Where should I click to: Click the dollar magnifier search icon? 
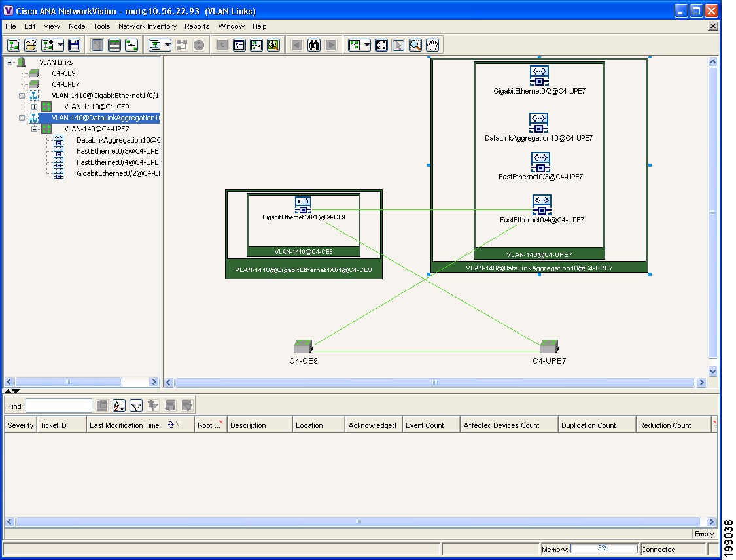273,45
